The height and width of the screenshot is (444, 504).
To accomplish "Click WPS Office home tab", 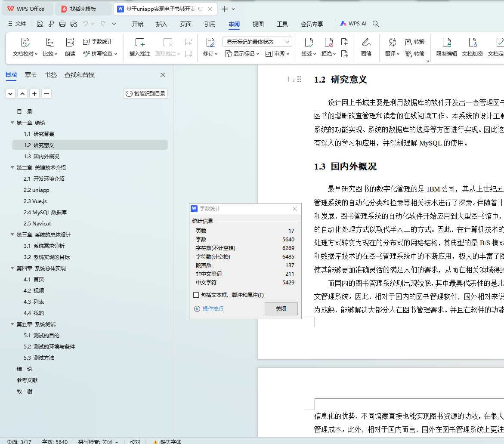I will 28,9.
